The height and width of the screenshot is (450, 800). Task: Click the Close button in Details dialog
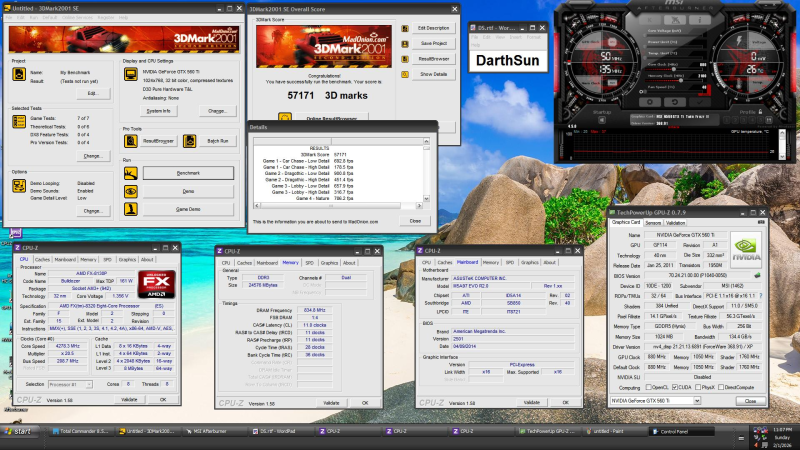(x=415, y=221)
